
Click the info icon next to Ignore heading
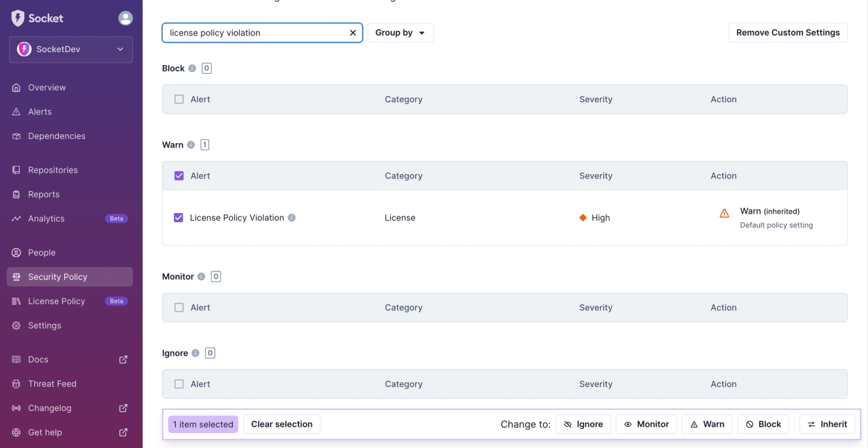pos(195,353)
